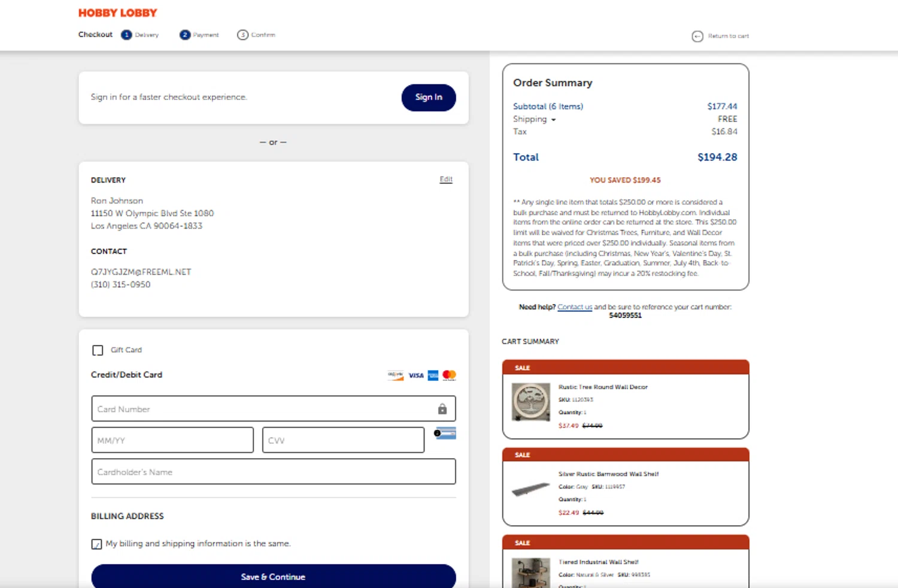Click Edit in the Delivery section
Viewport: 898px width, 588px height.
point(446,179)
